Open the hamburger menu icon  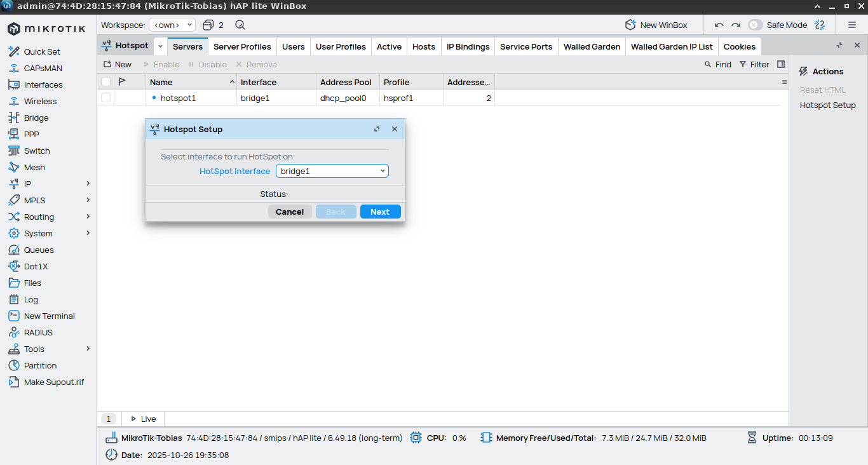click(852, 25)
